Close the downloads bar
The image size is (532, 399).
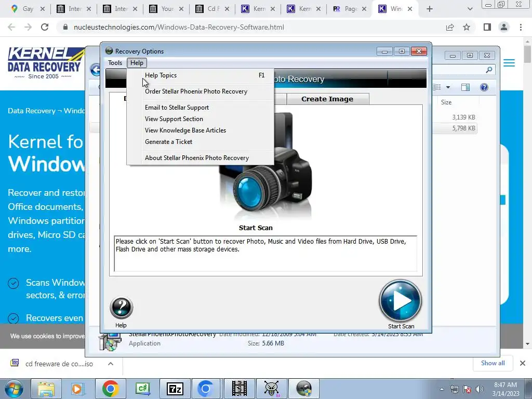(523, 363)
